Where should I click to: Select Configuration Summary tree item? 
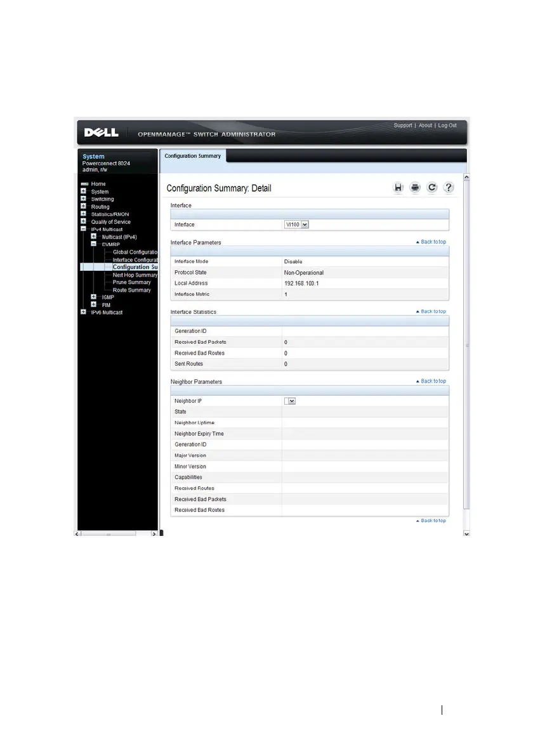(x=135, y=267)
